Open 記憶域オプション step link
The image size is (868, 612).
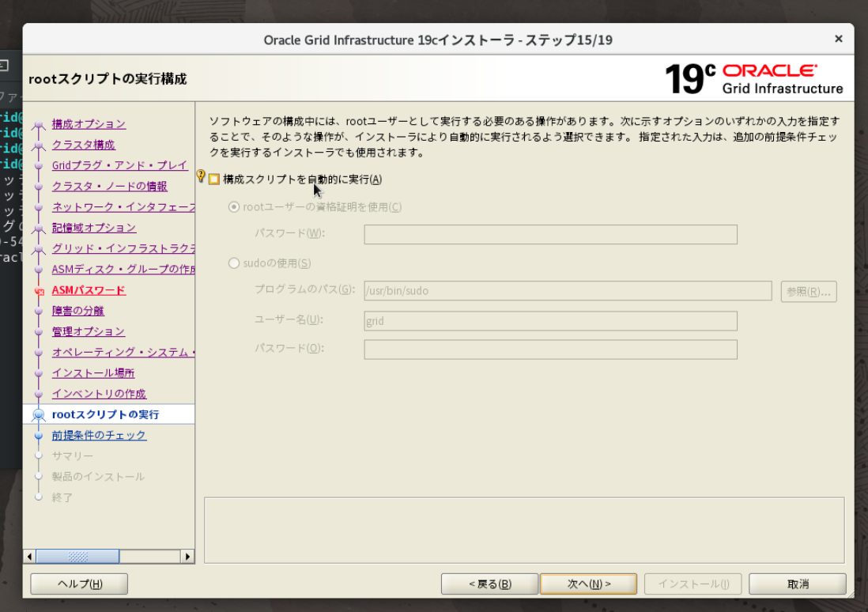[x=94, y=229]
